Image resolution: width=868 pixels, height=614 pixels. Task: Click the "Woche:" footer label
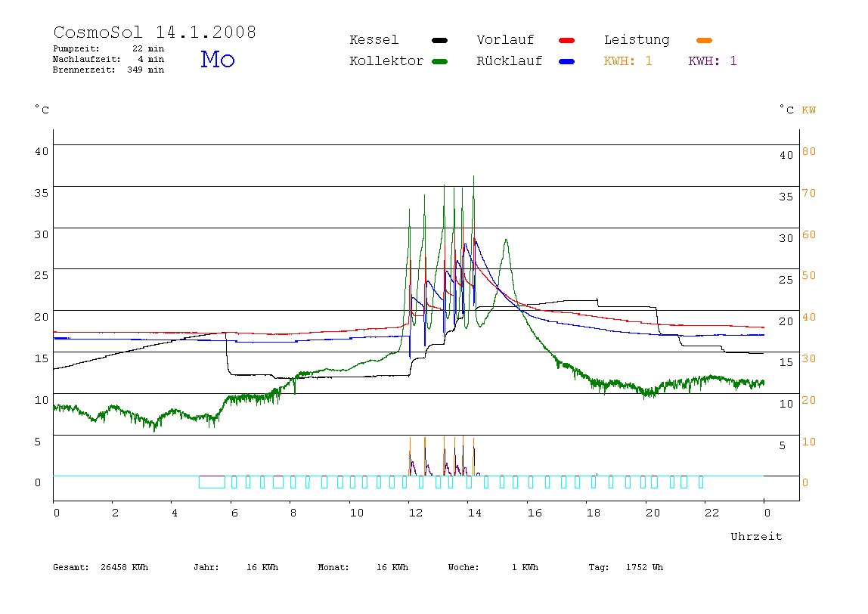pos(463,567)
